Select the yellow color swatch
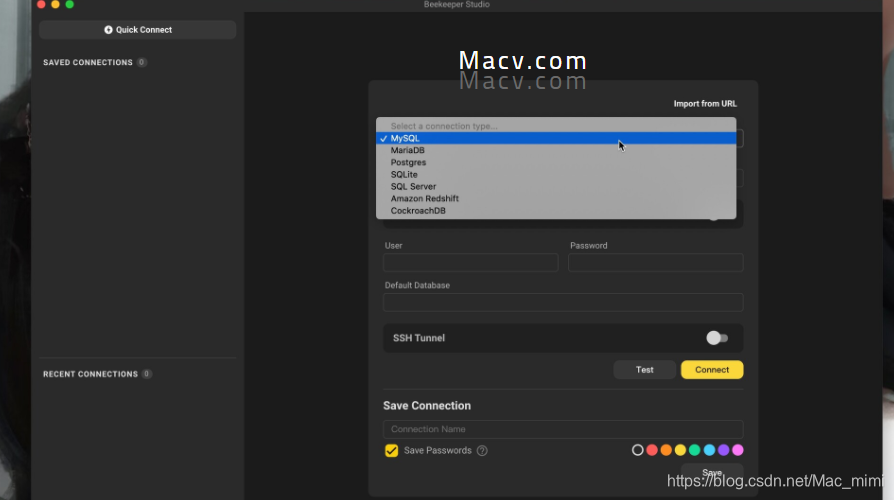Image resolution: width=894 pixels, height=500 pixels. pyautogui.click(x=680, y=450)
